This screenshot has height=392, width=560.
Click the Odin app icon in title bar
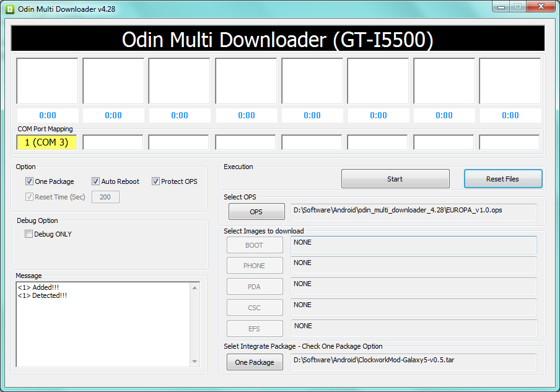10,9
